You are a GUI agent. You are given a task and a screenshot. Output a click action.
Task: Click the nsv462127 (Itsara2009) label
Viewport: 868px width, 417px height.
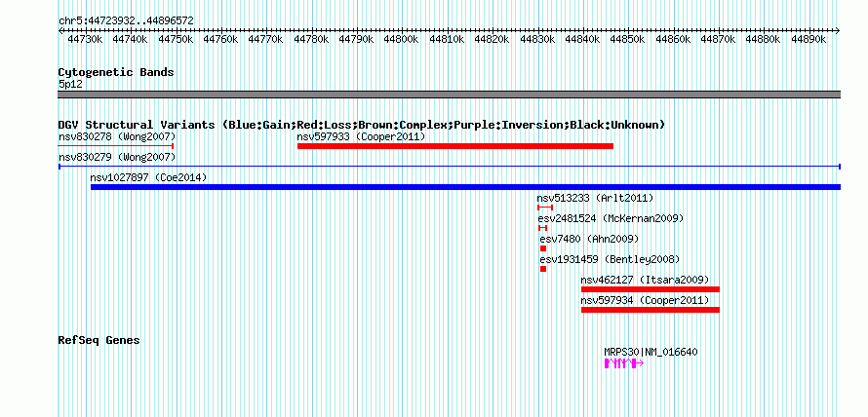(x=645, y=280)
